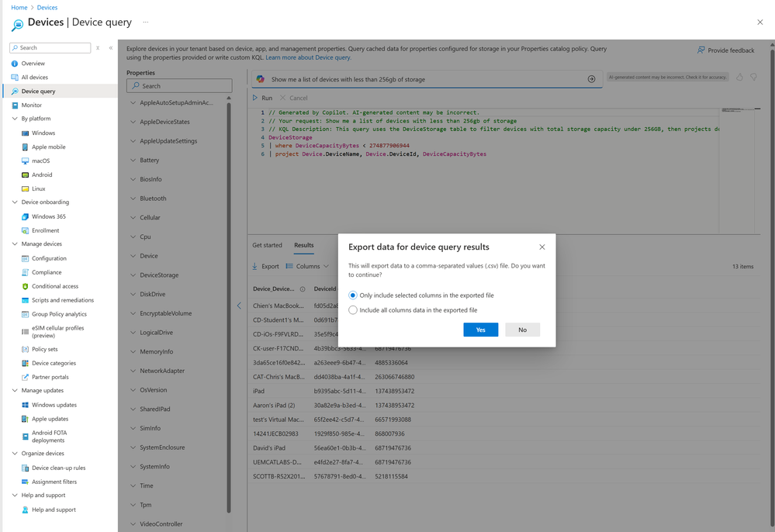This screenshot has height=532, width=775.
Task: Open the Columns dropdown
Action: pyautogui.click(x=307, y=266)
